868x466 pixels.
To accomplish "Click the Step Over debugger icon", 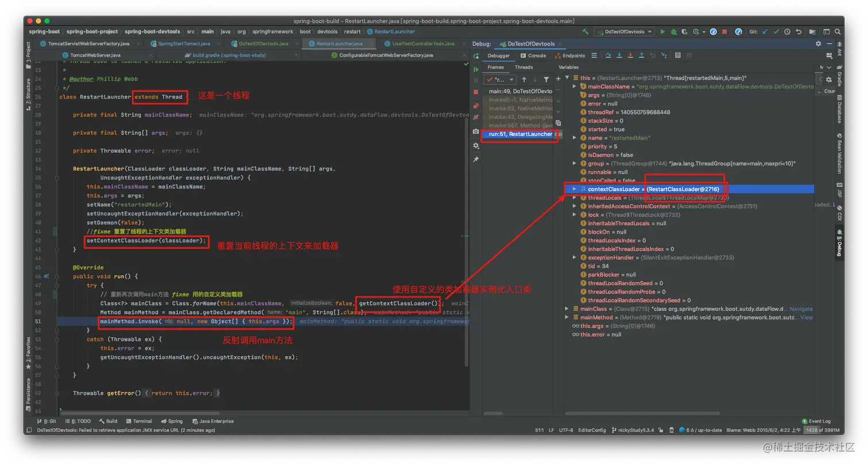I will (x=608, y=55).
